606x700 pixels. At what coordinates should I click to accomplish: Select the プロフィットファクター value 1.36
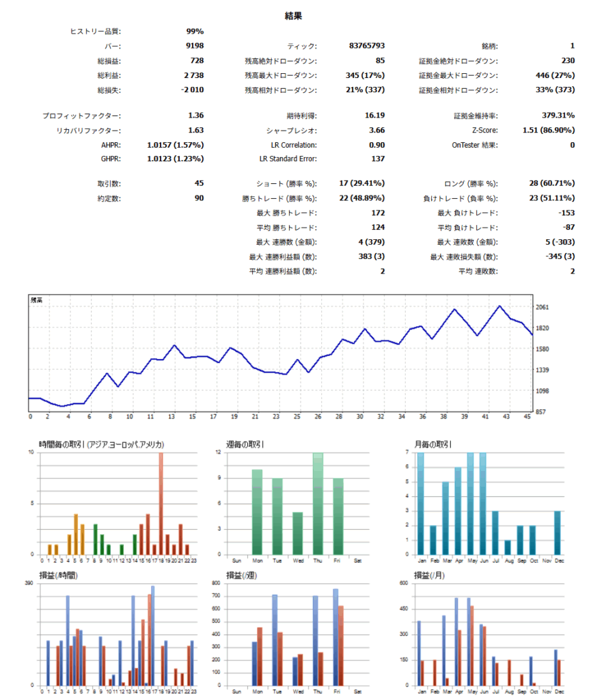pyautogui.click(x=195, y=116)
